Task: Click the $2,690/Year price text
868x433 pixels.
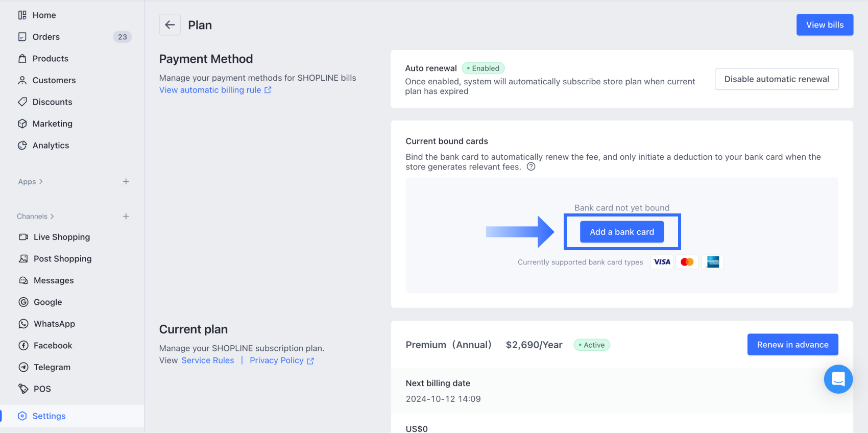Action: (x=534, y=345)
